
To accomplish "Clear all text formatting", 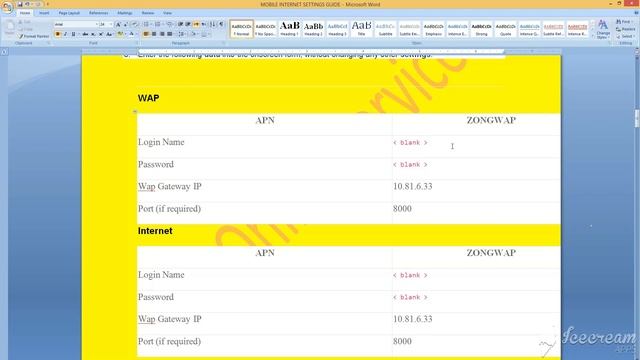I will (135, 24).
